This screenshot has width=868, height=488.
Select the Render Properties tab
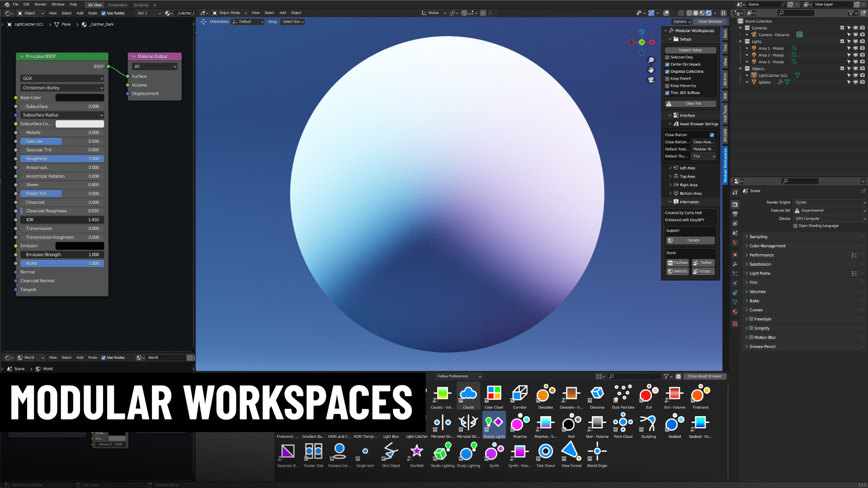(735, 204)
